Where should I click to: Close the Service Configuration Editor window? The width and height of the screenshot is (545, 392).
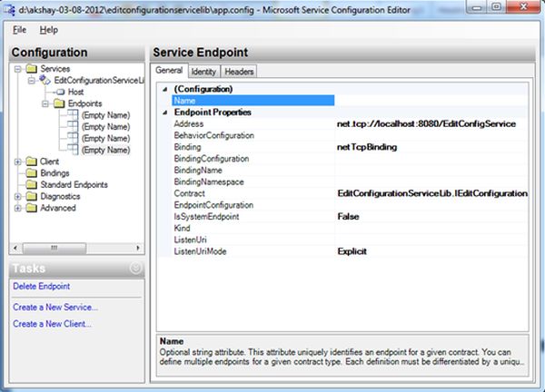click(524, 7)
